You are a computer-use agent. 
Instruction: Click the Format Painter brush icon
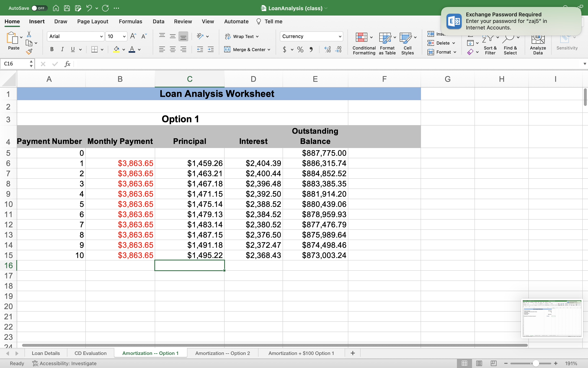coord(29,52)
